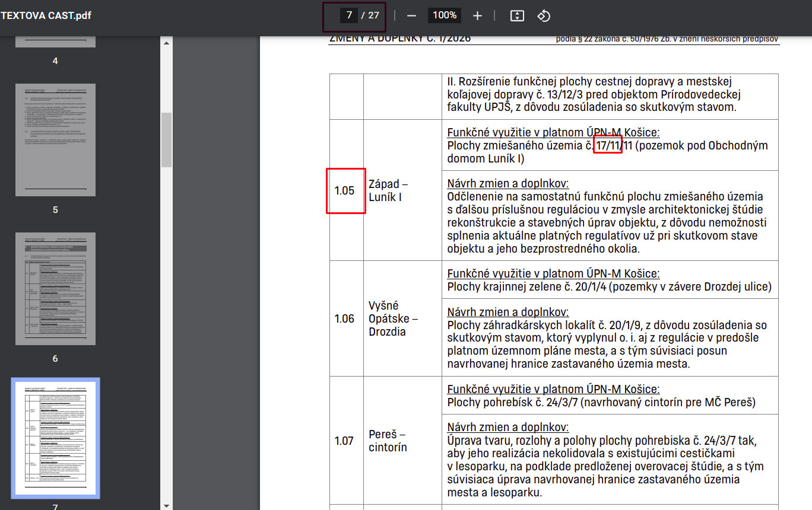Rotate the document counterclockwise
Viewport: 812px width, 510px height.
coord(544,15)
